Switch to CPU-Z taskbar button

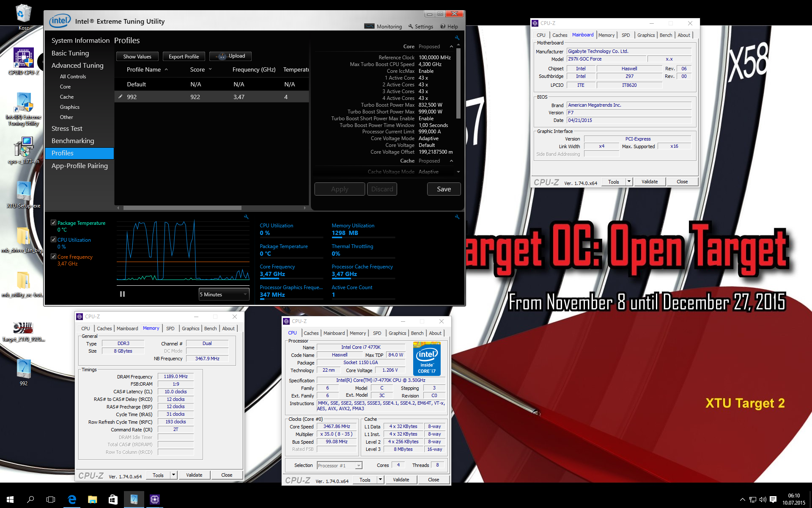(x=155, y=500)
